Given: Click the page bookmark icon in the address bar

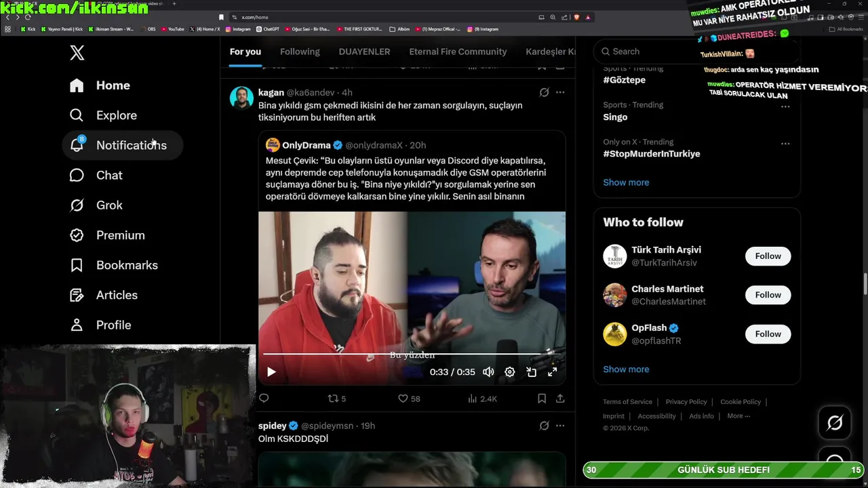Looking at the screenshot, I should (x=221, y=17).
